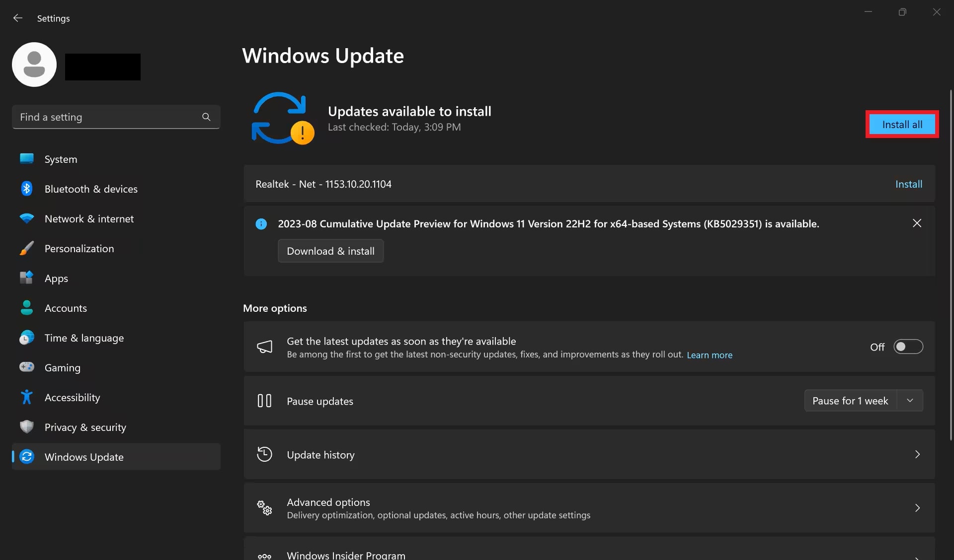This screenshot has height=560, width=954.
Task: Open the Pause for 1 week dropdown arrow
Action: pyautogui.click(x=910, y=401)
